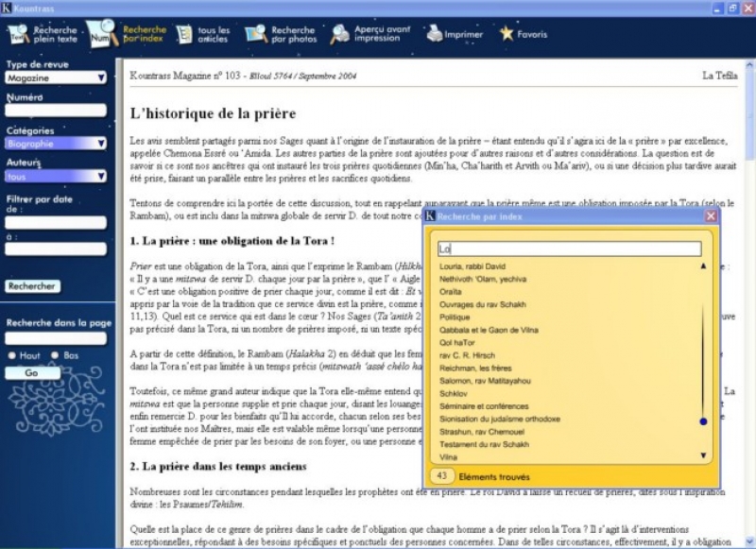Select the 'Vilna' index entry

pos(448,457)
